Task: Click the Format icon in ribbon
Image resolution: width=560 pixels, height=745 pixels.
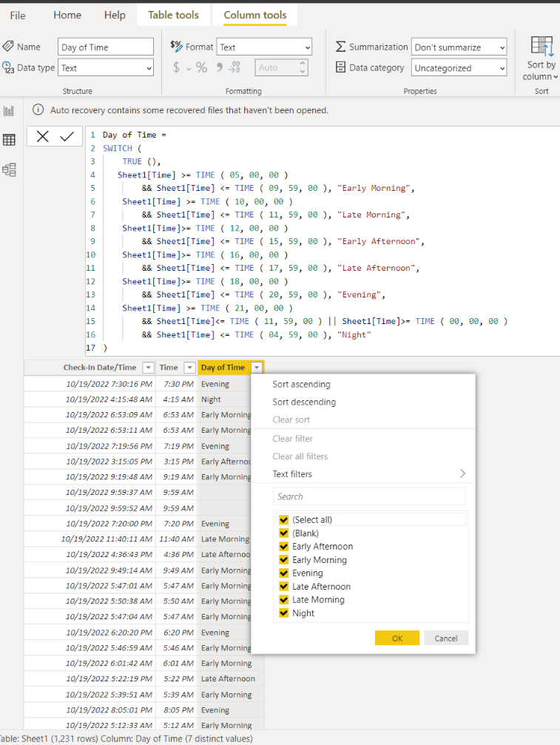Action: (176, 46)
